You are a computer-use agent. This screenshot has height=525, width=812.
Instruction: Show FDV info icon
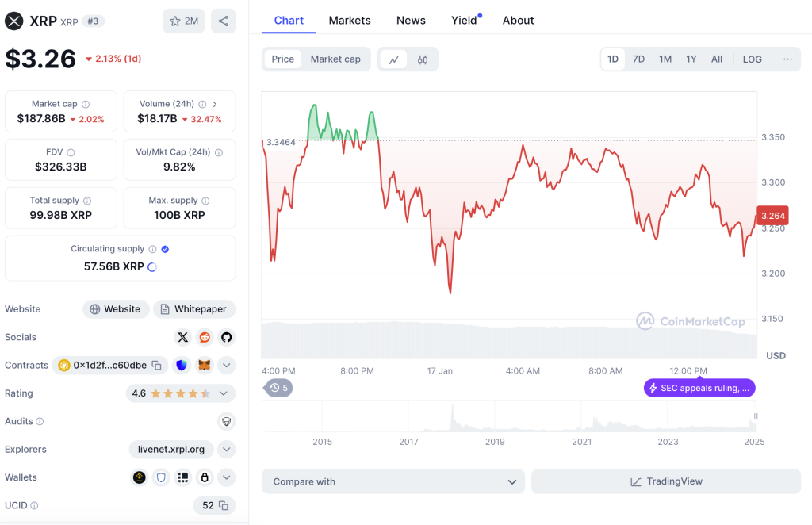tap(71, 152)
